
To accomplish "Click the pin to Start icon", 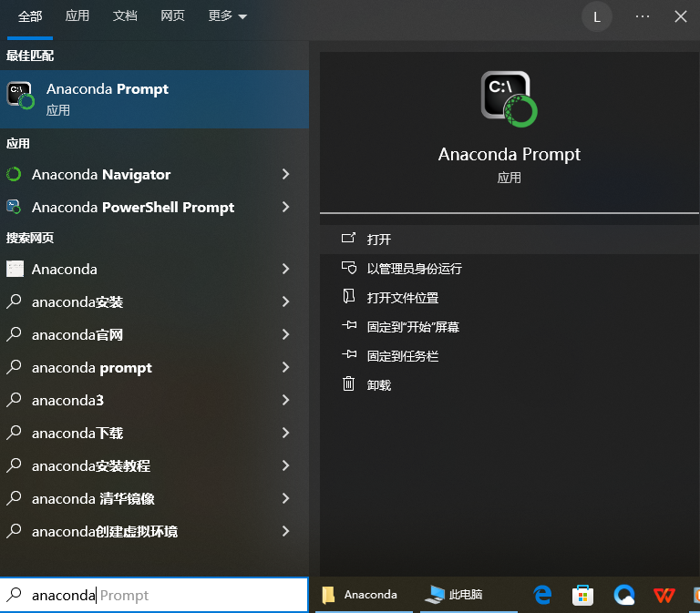I will (349, 325).
